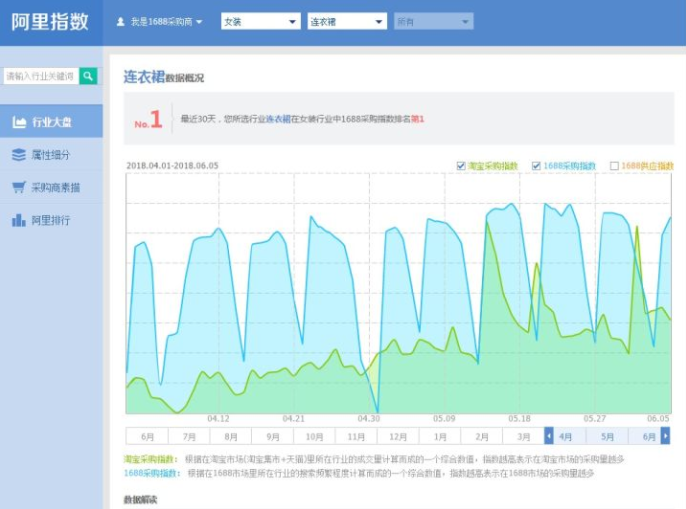Click the 04.12 axis label

(218, 418)
